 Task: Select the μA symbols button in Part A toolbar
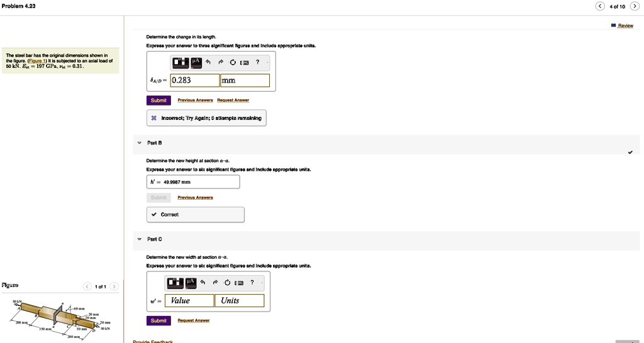pyautogui.click(x=195, y=62)
